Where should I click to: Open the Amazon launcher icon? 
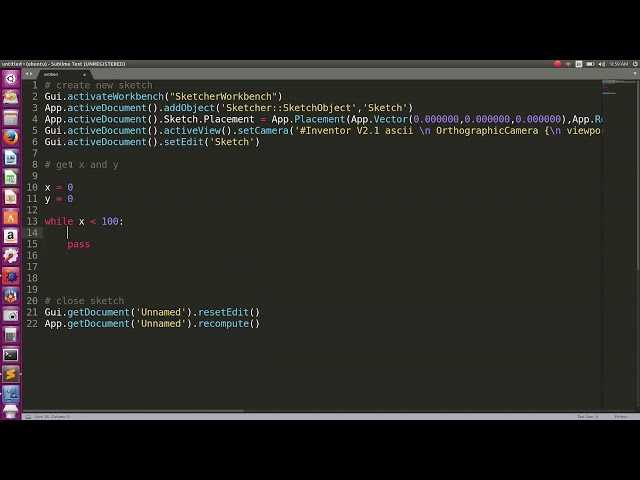10,236
